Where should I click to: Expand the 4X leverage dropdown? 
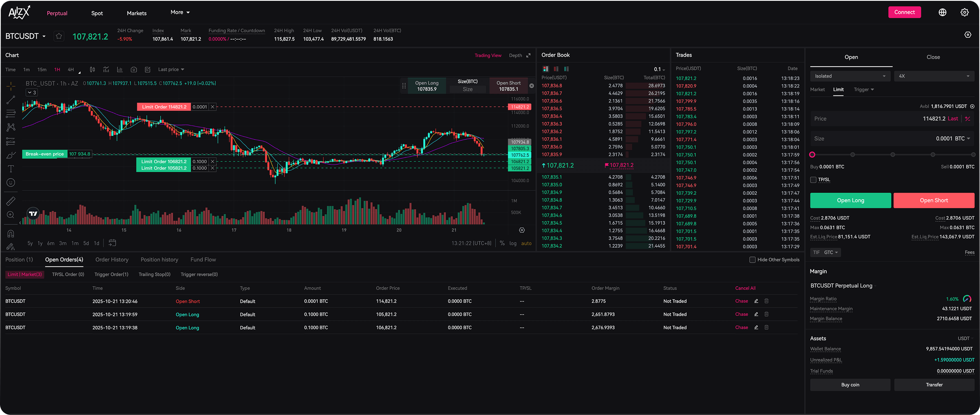[934, 76]
